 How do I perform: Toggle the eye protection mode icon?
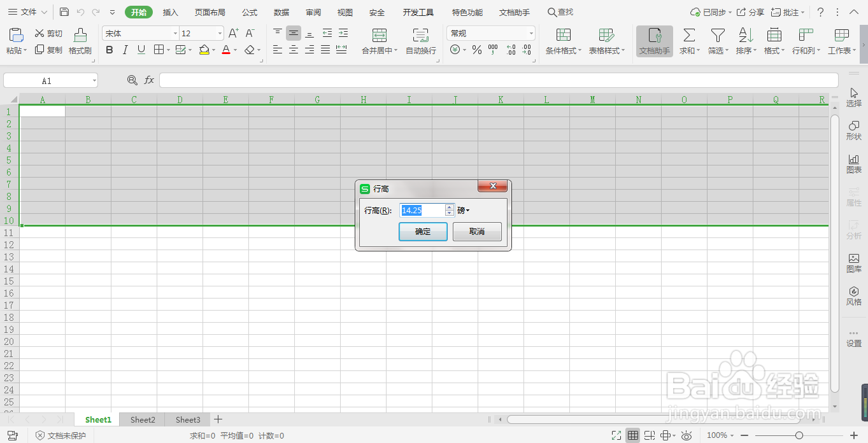pos(687,435)
